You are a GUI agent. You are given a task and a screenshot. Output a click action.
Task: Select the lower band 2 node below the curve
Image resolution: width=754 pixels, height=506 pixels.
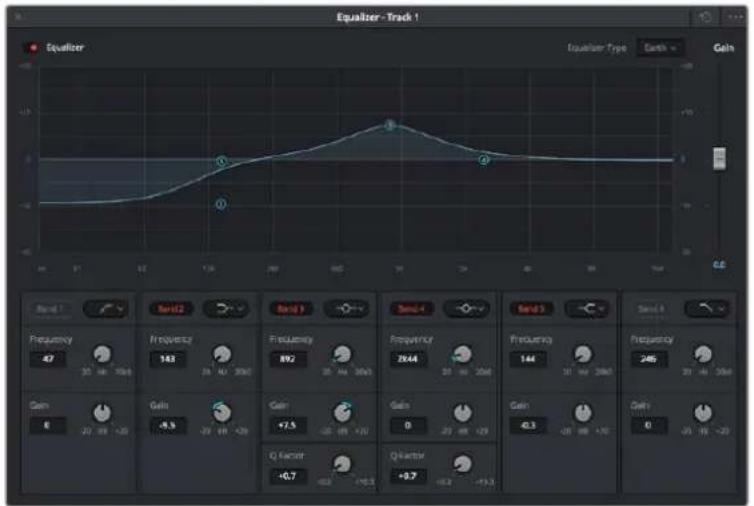pos(221,204)
